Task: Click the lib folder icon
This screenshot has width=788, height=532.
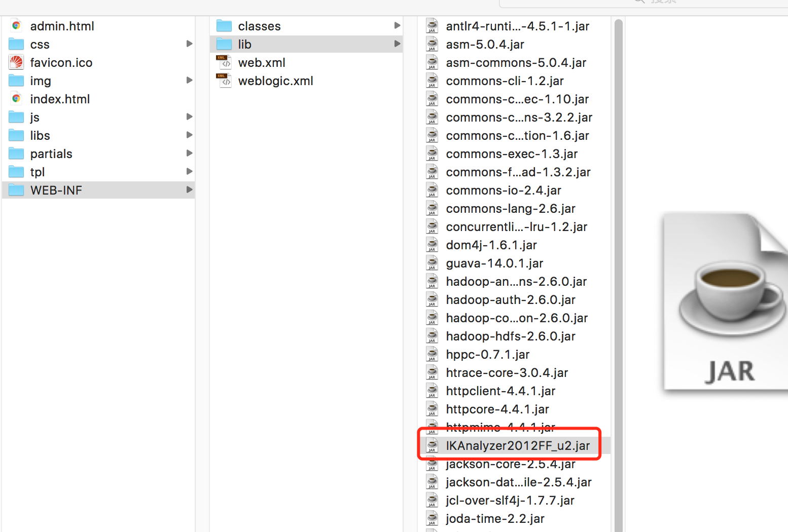Action: [224, 44]
